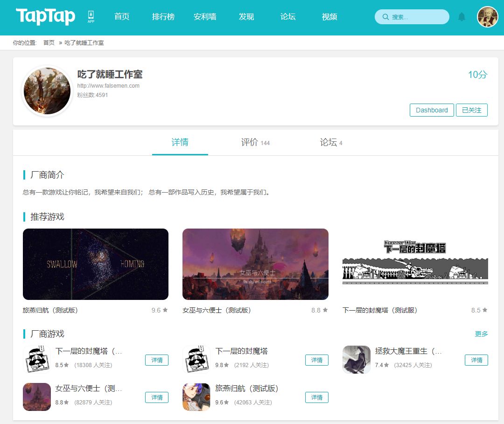This screenshot has height=424, width=504.
Task: Open the APP download icon
Action: (x=91, y=17)
